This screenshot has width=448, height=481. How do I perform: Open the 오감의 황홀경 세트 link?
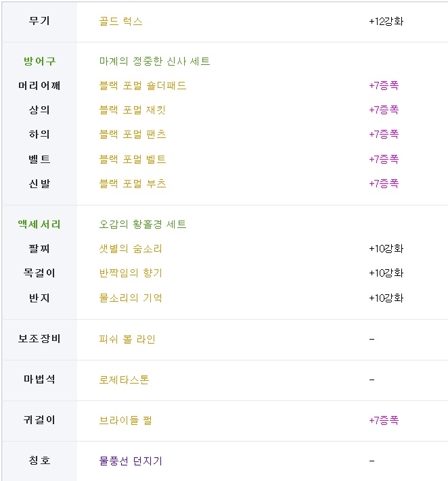pyautogui.click(x=142, y=225)
